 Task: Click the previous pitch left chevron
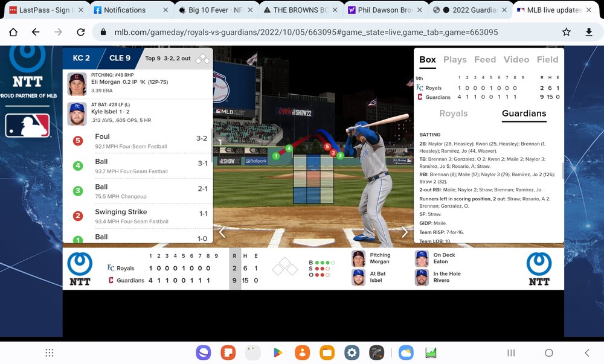pos(222,232)
